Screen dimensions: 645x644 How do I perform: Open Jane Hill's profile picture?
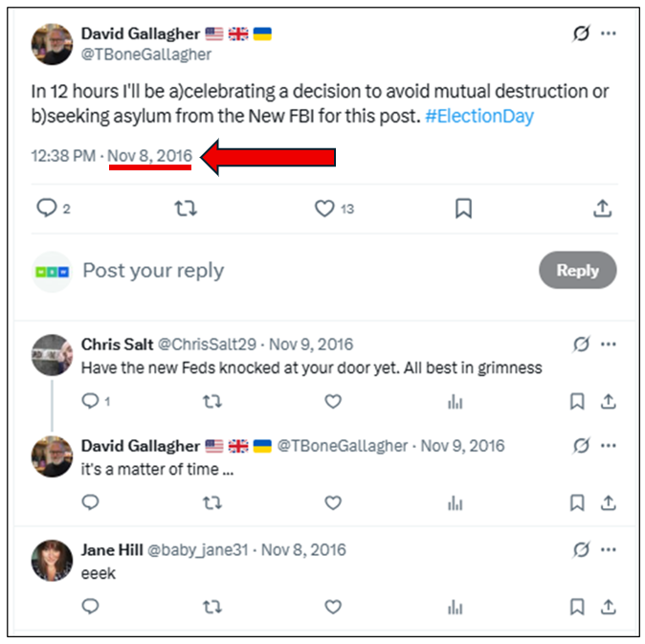click(x=52, y=560)
